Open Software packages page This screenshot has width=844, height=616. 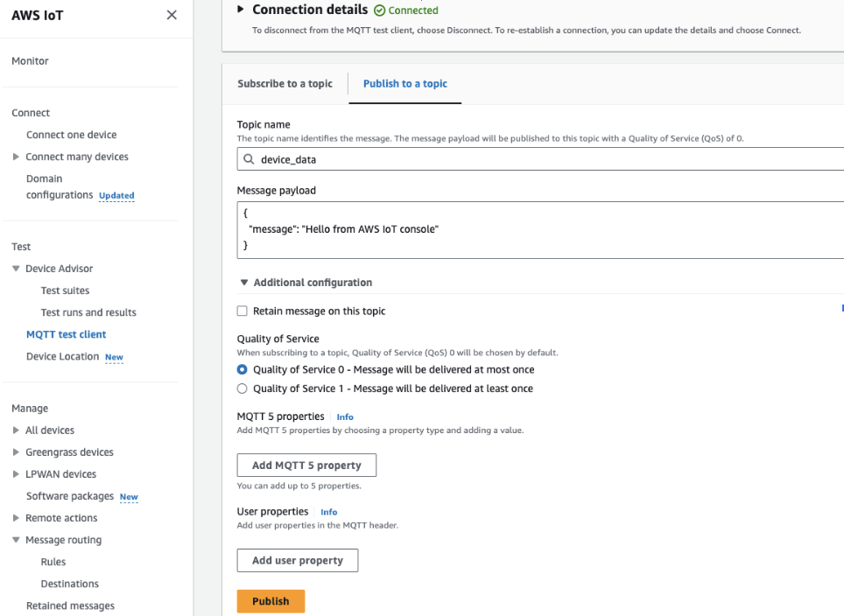(x=70, y=496)
